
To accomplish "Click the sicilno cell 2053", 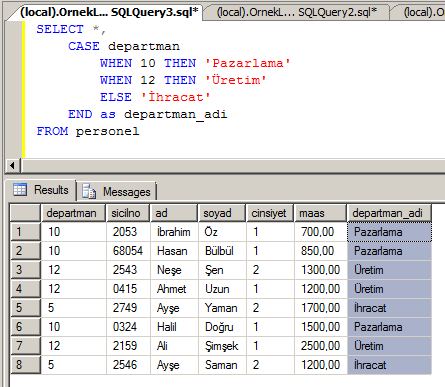I will coord(129,232).
